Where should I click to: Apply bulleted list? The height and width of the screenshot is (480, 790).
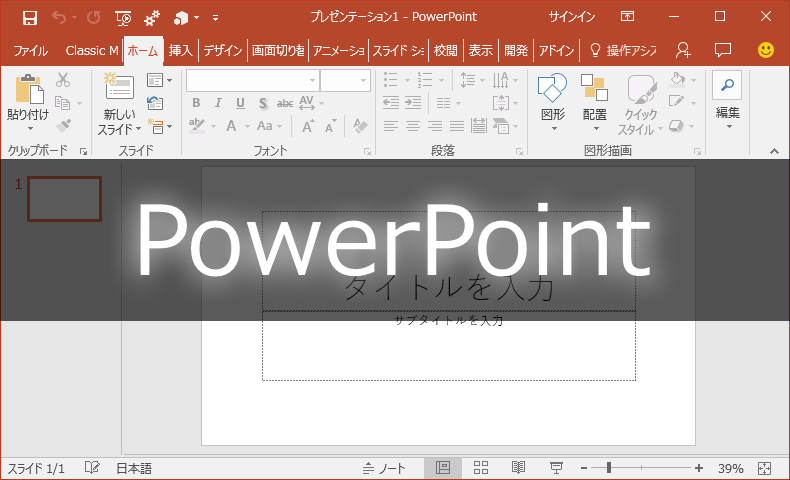(x=390, y=80)
